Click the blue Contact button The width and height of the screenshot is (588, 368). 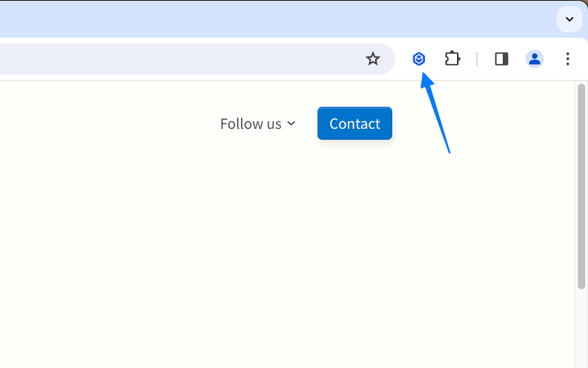coord(355,123)
